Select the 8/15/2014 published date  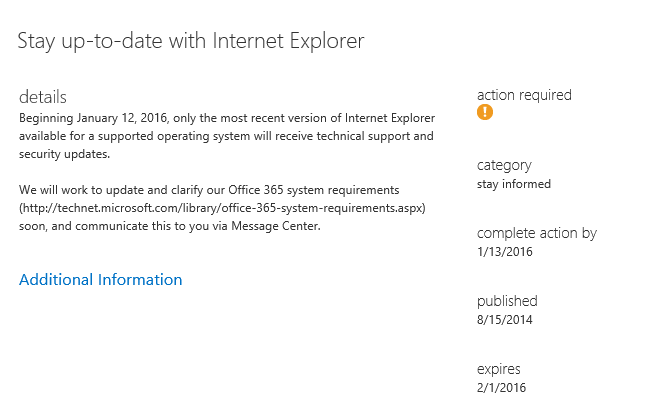click(x=505, y=319)
